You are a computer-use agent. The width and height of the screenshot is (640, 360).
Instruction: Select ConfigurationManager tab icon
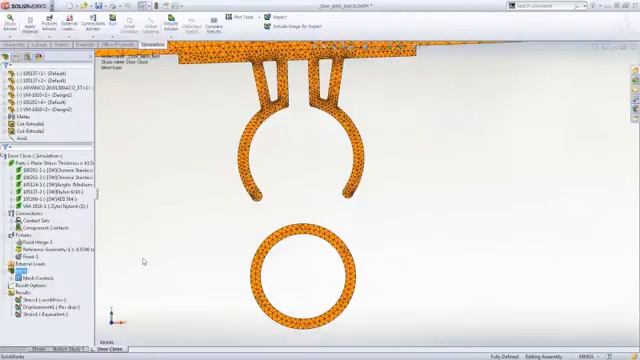click(27, 57)
